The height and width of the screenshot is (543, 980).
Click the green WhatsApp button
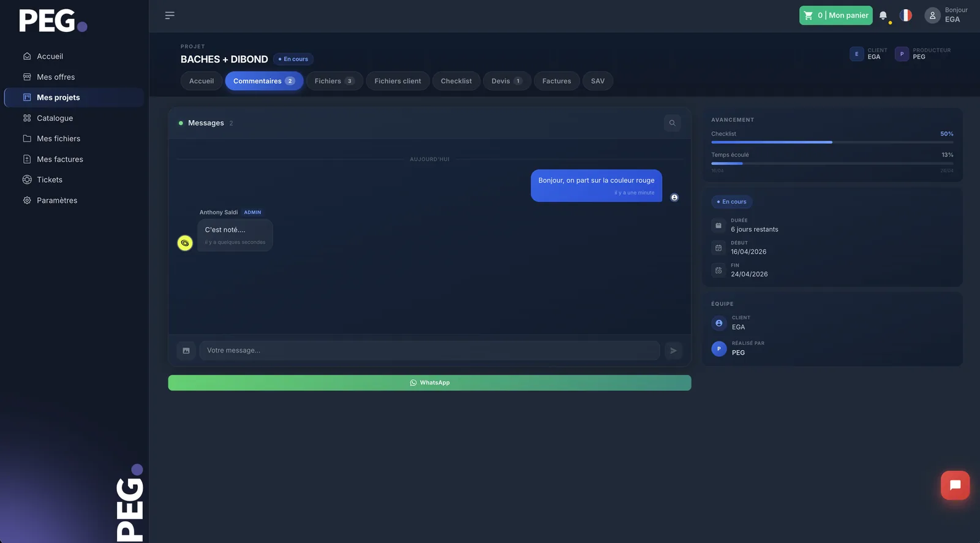pyautogui.click(x=429, y=383)
